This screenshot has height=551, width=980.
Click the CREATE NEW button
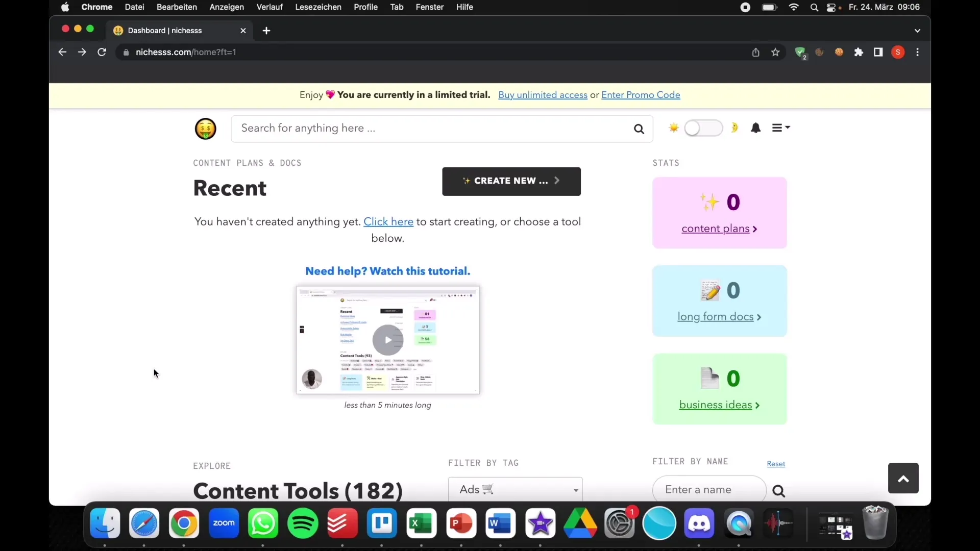[x=511, y=180]
